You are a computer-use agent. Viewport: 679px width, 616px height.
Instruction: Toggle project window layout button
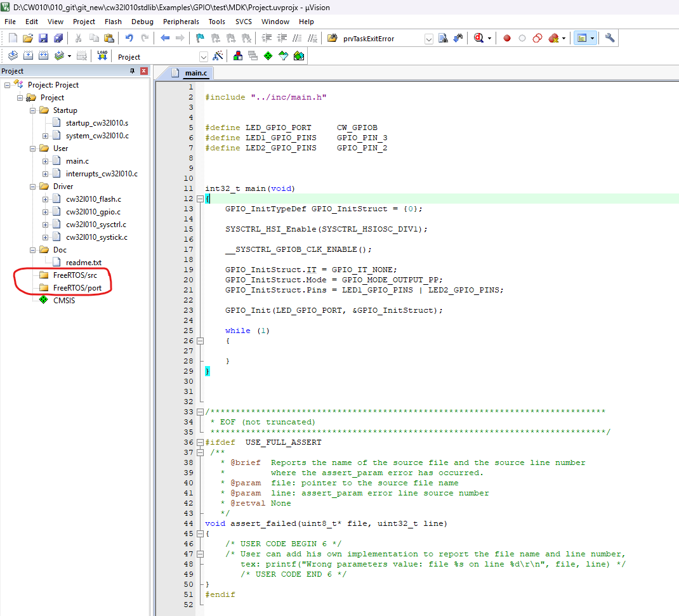click(582, 38)
